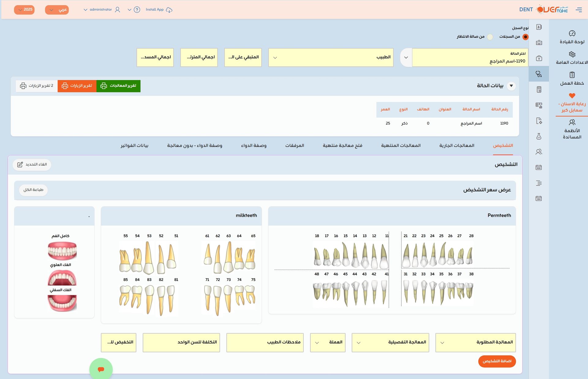Click the 'اضافة التشخيص' button
The width and height of the screenshot is (588, 379).
(x=497, y=361)
